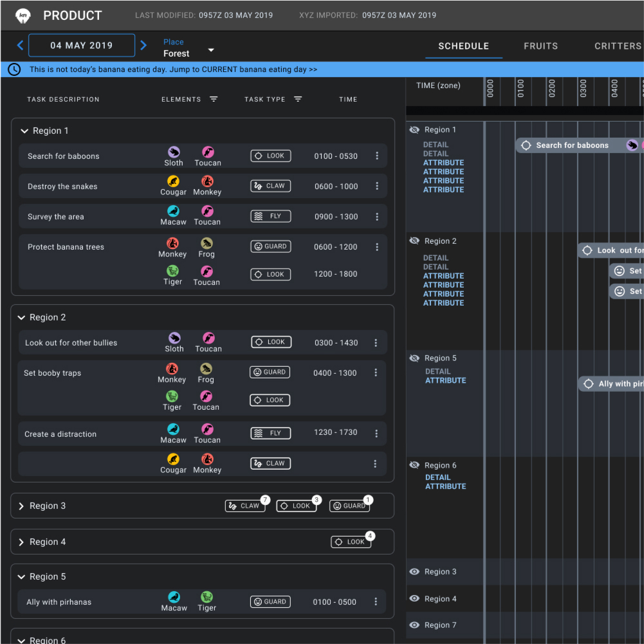Viewport: 644px width, 644px height.
Task: Open more options for Set booby traps
Action: pyautogui.click(x=375, y=373)
